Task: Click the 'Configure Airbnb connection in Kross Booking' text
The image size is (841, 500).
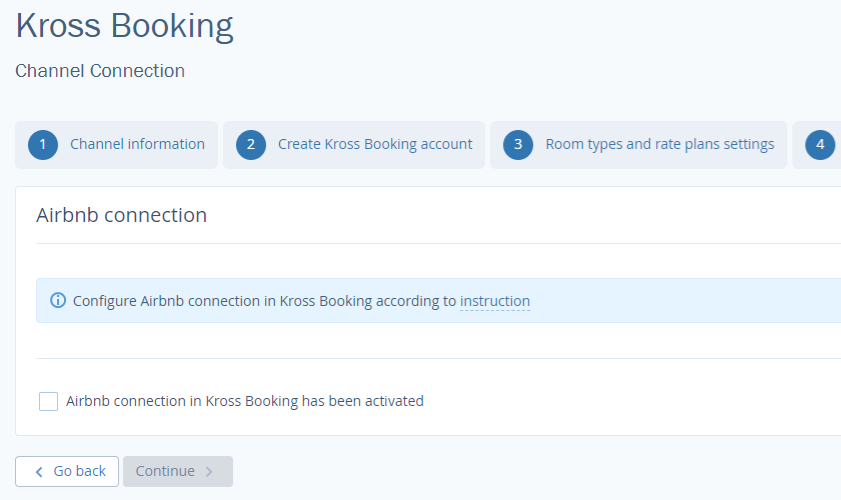Action: click(x=222, y=301)
